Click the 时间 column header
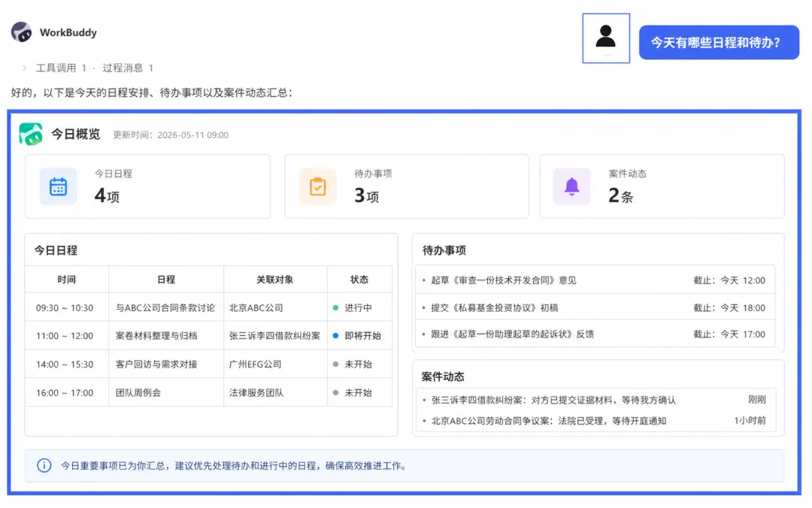The width and height of the screenshot is (812, 508). 66,280
